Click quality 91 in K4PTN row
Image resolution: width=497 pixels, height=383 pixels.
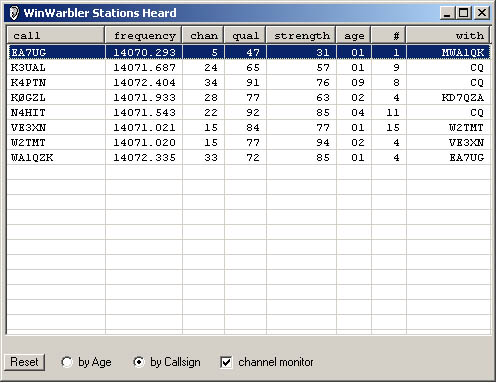(x=253, y=83)
